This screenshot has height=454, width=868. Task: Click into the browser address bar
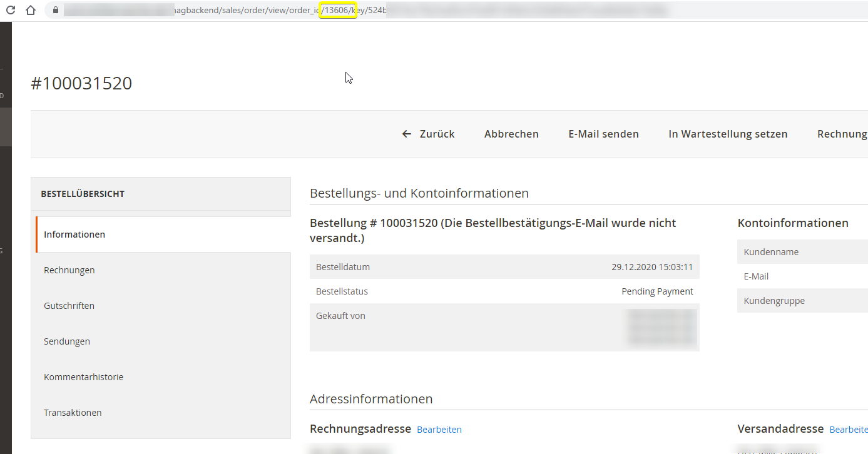coord(501,10)
